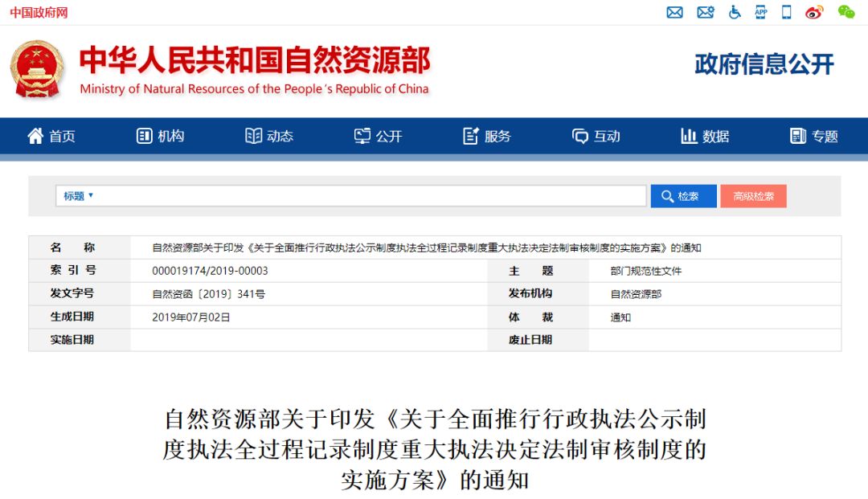Open the accessibility wheelchair icon
Screen dimensions: 868x499
[735, 11]
